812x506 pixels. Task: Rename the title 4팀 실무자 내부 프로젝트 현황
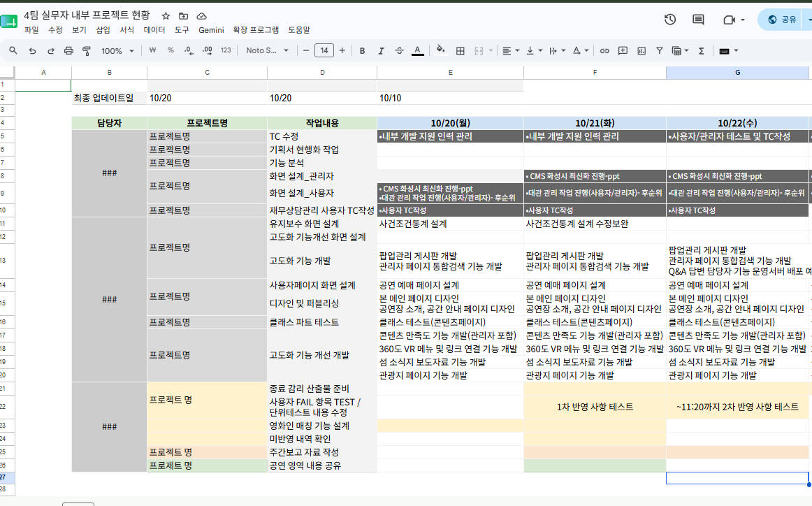(87, 15)
